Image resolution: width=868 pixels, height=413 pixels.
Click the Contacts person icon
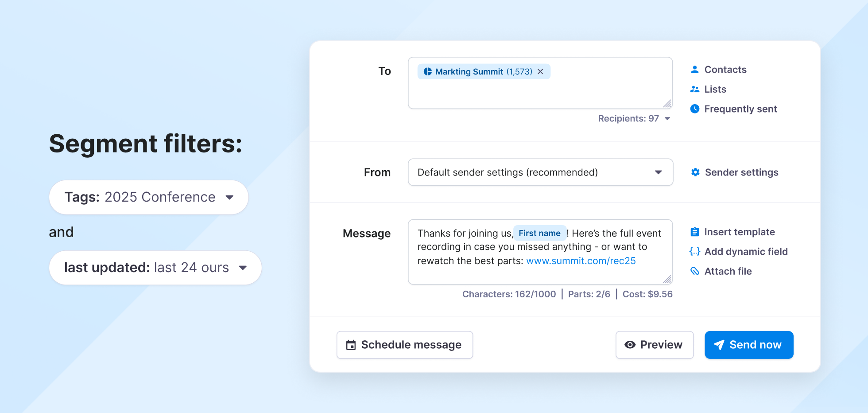pos(695,70)
